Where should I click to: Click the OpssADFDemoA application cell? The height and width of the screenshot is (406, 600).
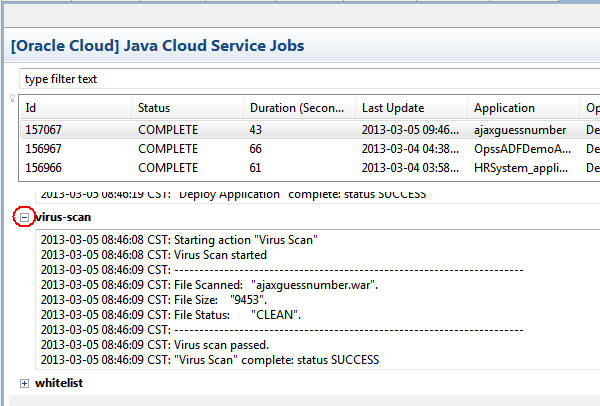coord(520,148)
